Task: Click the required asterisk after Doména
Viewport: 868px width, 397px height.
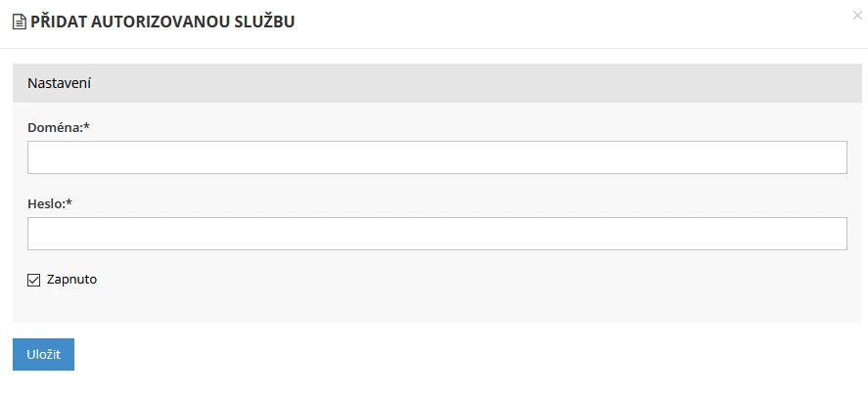Action: [x=87, y=126]
